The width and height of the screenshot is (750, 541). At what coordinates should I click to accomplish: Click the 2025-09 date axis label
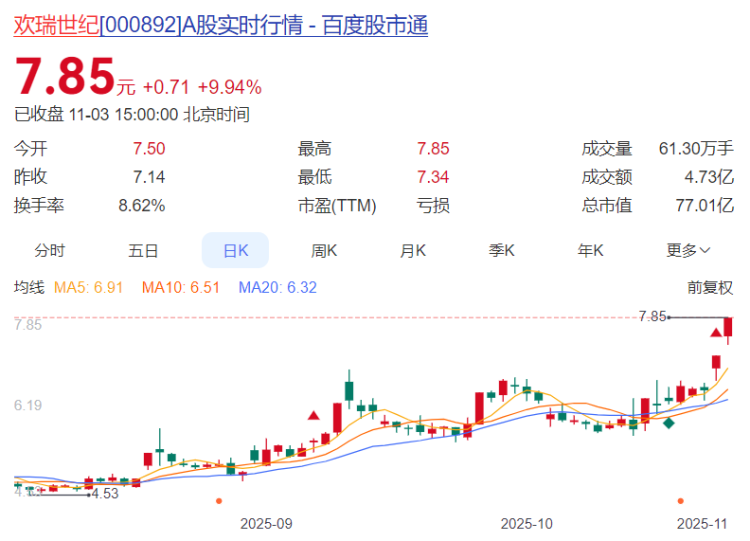click(266, 524)
